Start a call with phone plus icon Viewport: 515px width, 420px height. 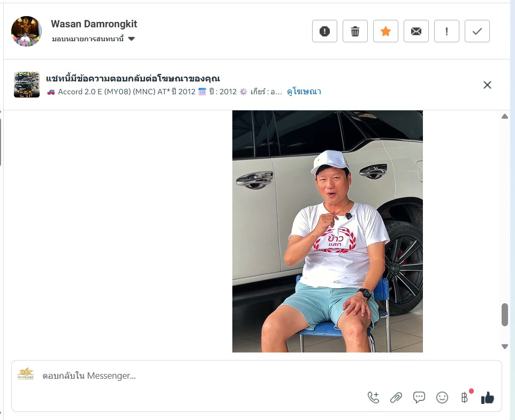[x=373, y=397]
